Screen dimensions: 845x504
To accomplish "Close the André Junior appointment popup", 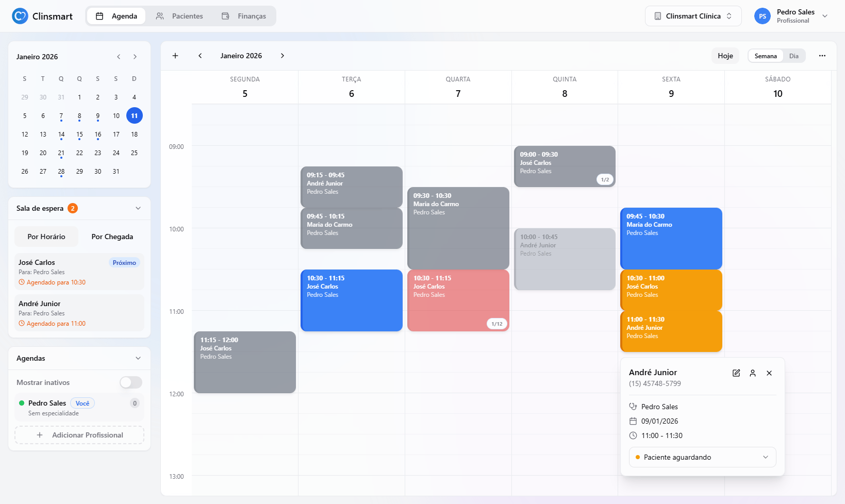I will 769,373.
